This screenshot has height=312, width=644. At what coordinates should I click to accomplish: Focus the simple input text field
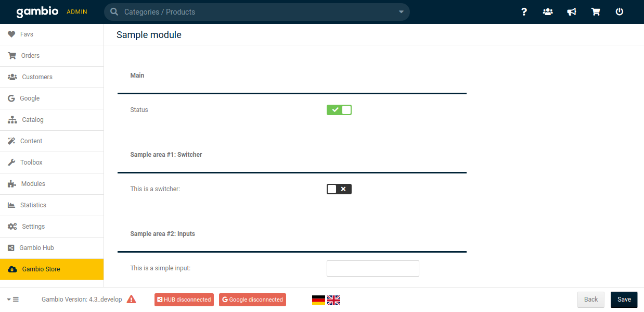tap(372, 269)
